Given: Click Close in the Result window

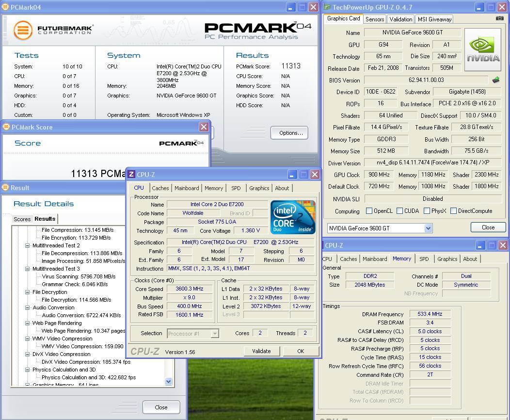Looking at the screenshot, I should pyautogui.click(x=161, y=407).
